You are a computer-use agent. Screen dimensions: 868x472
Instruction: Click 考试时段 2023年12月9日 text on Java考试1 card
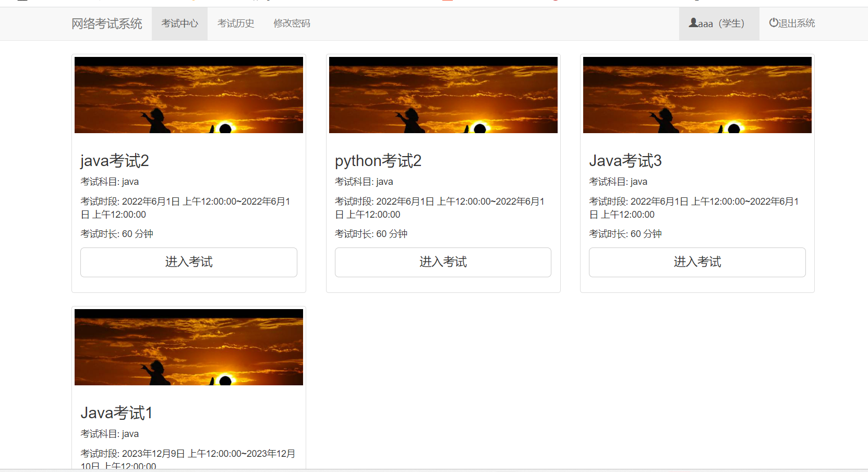click(x=188, y=459)
